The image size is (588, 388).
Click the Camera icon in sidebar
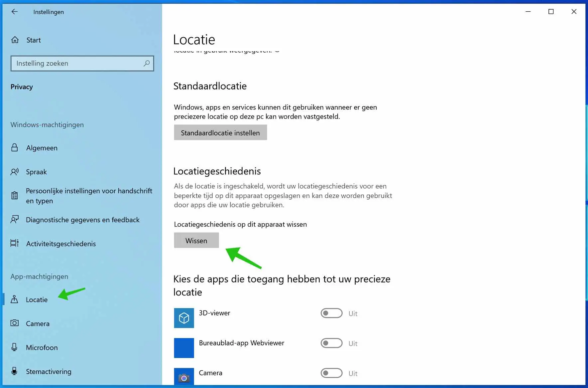[x=15, y=323]
